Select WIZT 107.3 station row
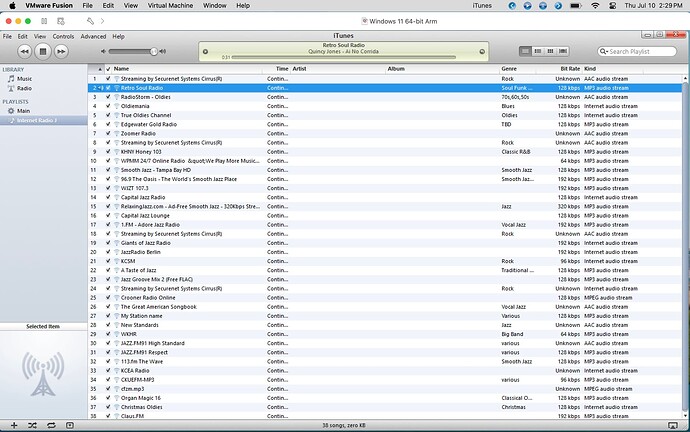690x432 pixels. coord(385,188)
